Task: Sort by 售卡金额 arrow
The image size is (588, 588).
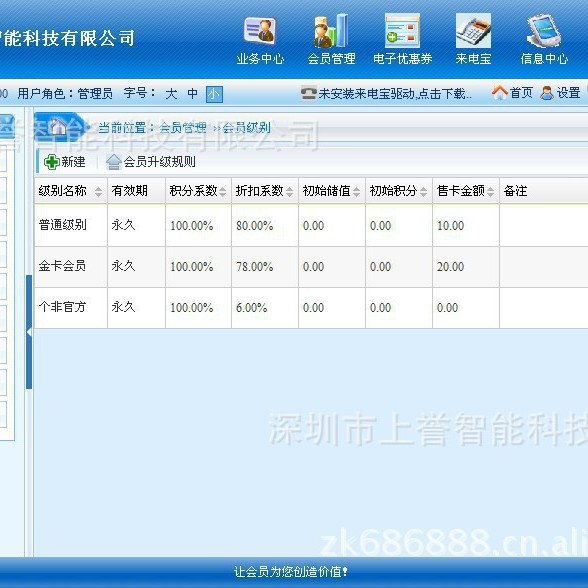Action: coord(490,192)
